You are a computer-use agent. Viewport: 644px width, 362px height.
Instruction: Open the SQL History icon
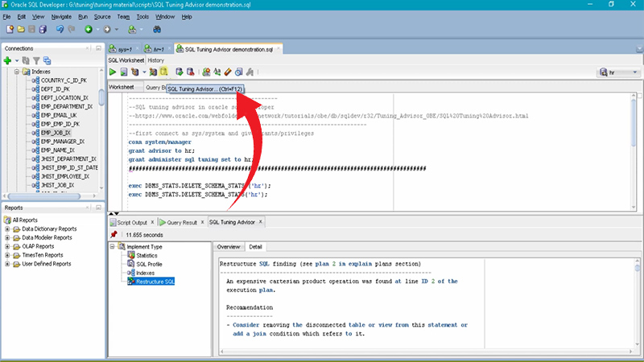pyautogui.click(x=238, y=72)
